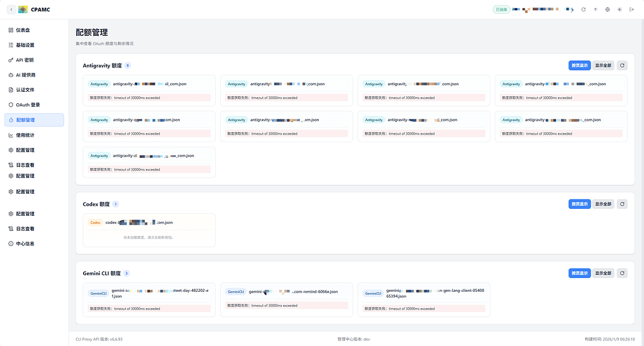The width and height of the screenshot is (644, 346).
Task: Go to OAuth 登录 page
Action: pos(34,105)
